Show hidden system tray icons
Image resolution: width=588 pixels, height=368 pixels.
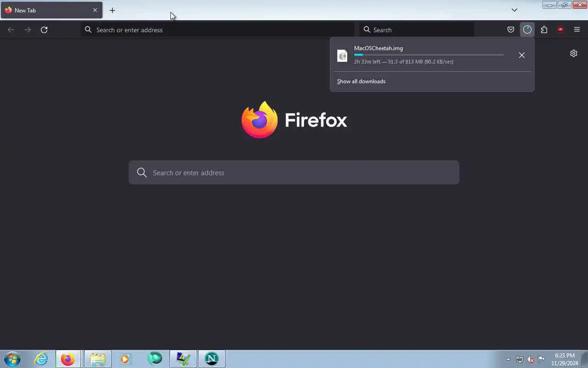(508, 359)
